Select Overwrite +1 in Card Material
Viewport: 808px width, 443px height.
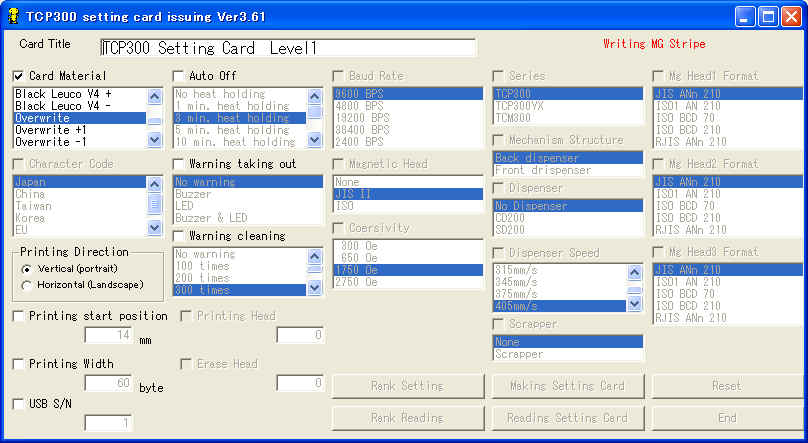pyautogui.click(x=80, y=130)
